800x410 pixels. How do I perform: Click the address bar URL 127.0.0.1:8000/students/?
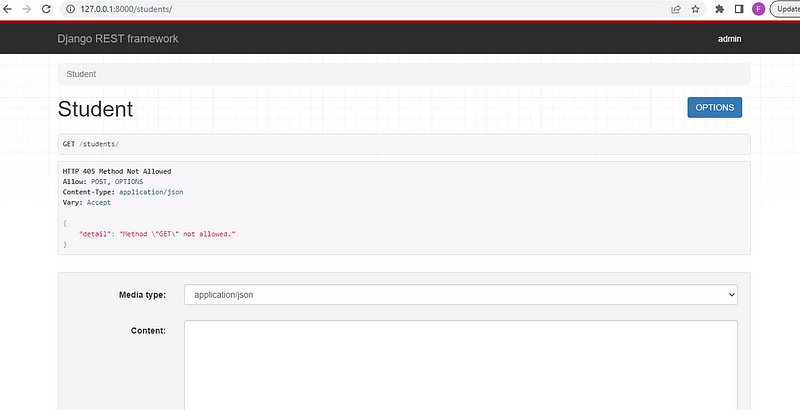click(126, 9)
